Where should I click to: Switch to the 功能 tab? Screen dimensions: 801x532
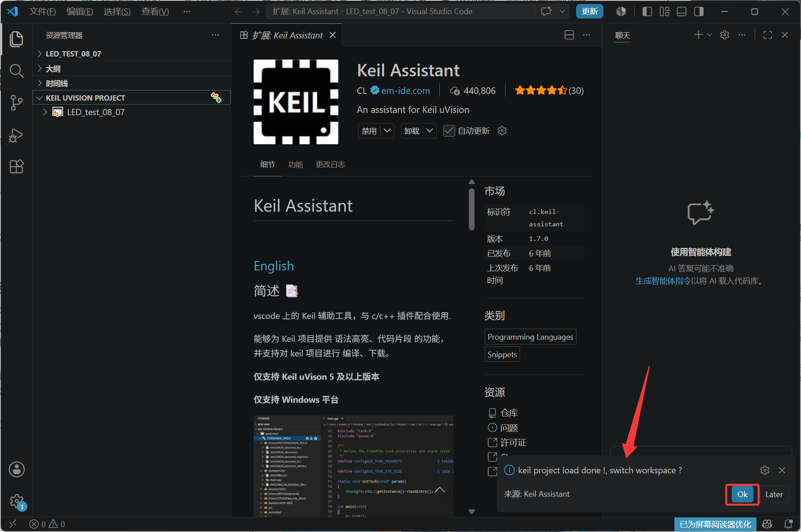point(295,165)
